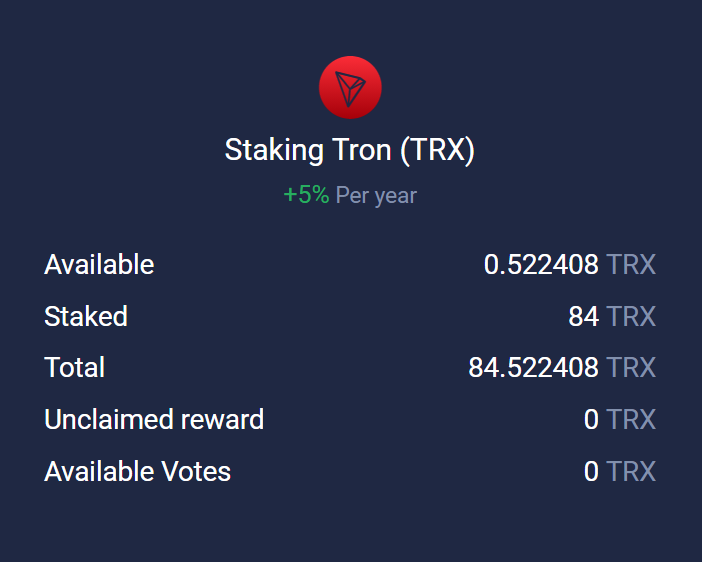Select the Staked row label
Viewport: 702px width, 562px height.
(86, 316)
